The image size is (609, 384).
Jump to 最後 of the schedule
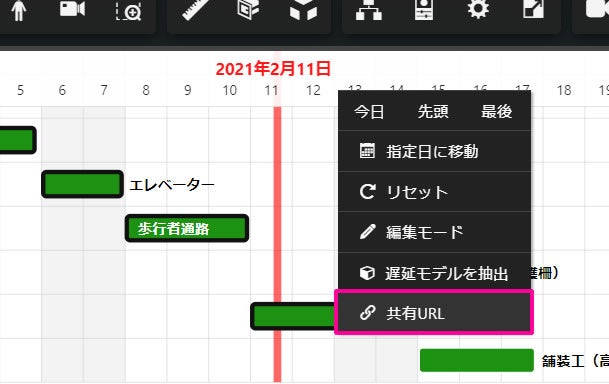[x=497, y=112]
